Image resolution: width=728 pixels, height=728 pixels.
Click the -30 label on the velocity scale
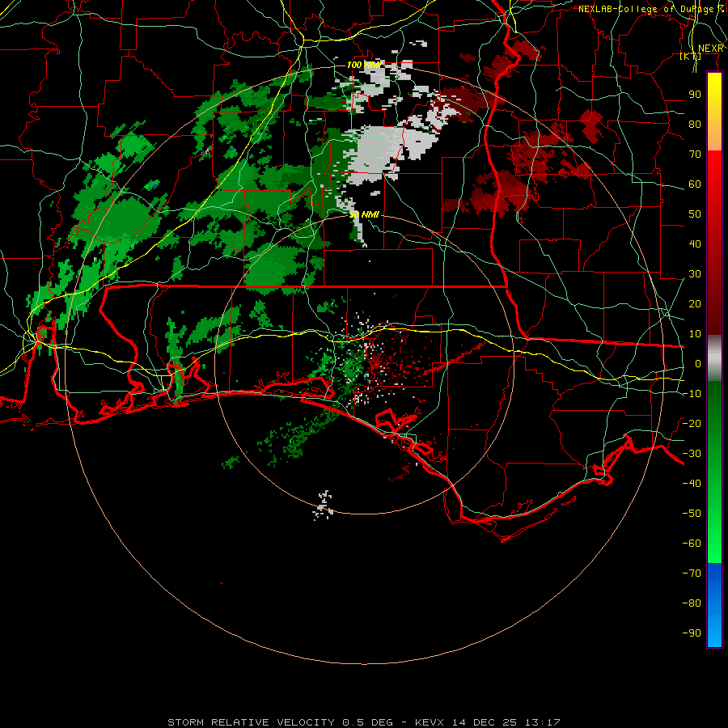pyautogui.click(x=692, y=454)
